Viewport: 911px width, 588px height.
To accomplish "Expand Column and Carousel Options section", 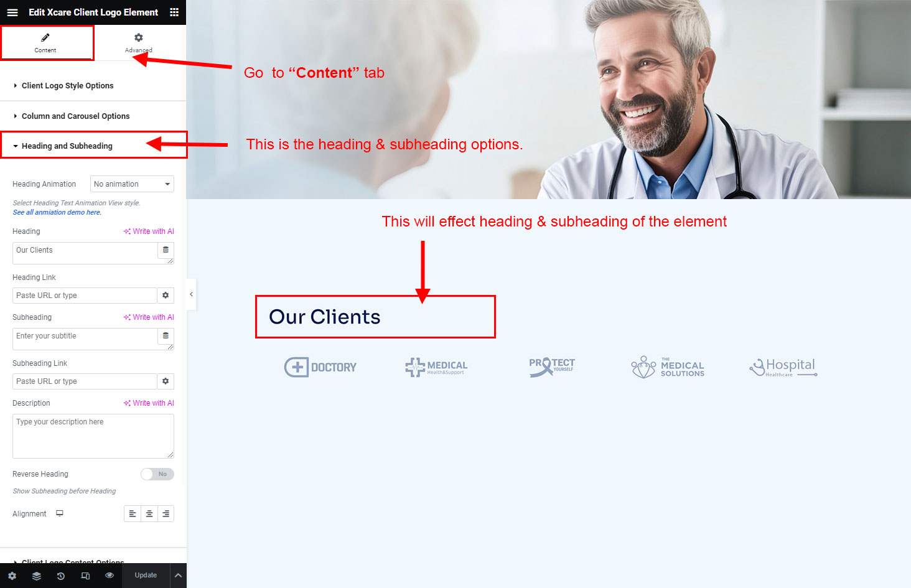I will pyautogui.click(x=93, y=116).
